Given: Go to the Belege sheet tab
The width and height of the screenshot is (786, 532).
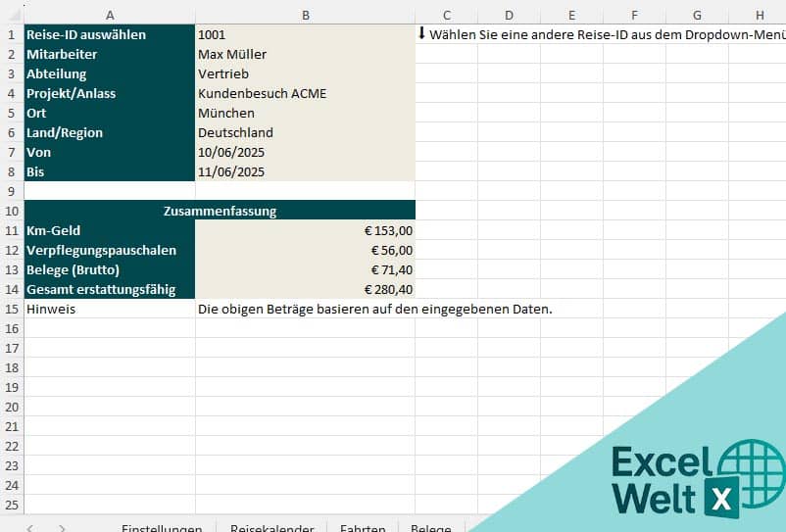Looking at the screenshot, I should pyautogui.click(x=431, y=528).
